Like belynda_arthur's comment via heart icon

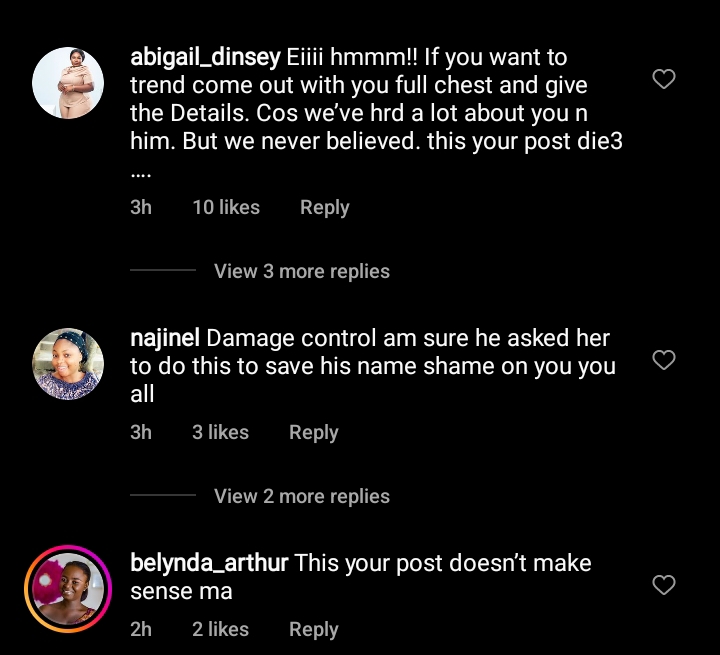[664, 585]
